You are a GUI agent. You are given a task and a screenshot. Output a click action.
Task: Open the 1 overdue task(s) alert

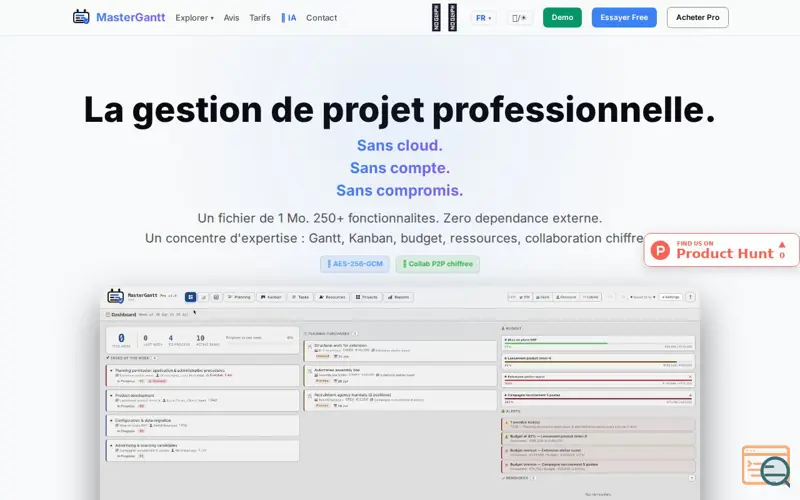tap(598, 424)
